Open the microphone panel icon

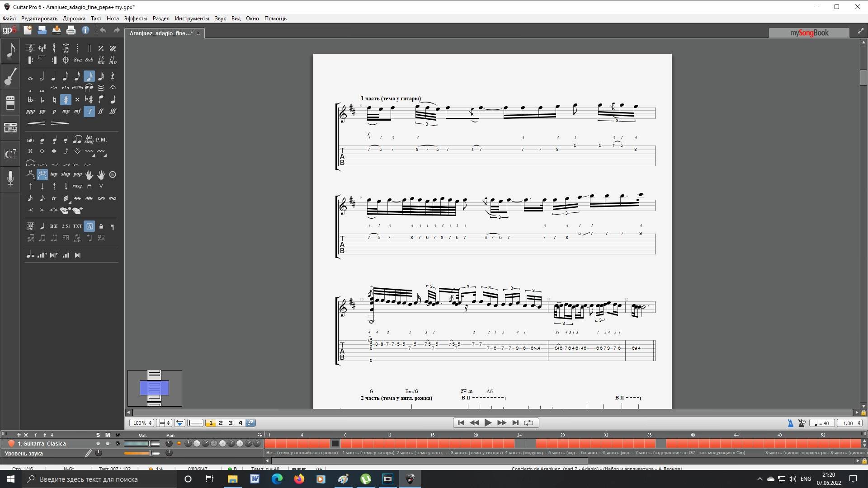pos(10,179)
